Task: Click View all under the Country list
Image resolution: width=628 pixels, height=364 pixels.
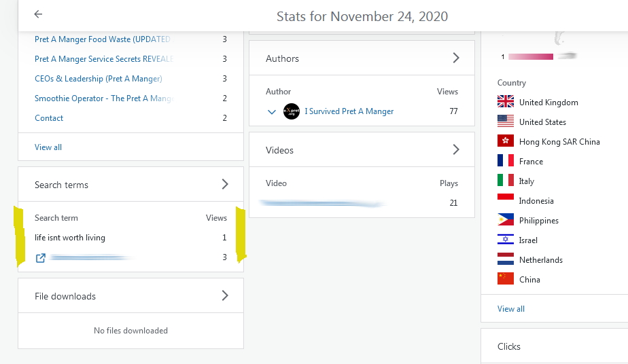Action: pos(511,308)
